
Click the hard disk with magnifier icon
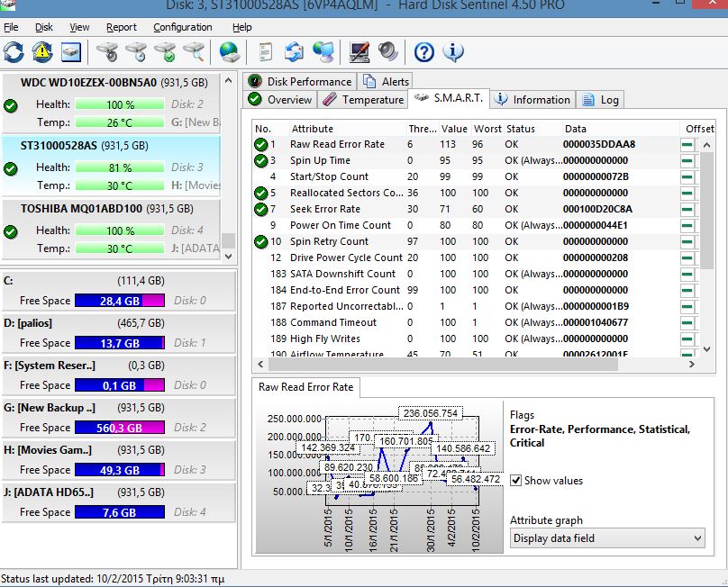[x=194, y=51]
